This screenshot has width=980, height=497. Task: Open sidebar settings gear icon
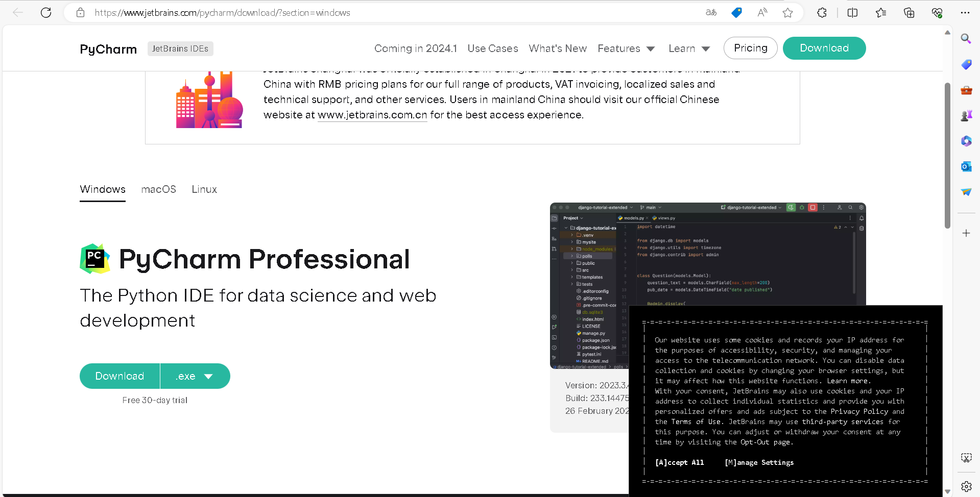coord(966,486)
